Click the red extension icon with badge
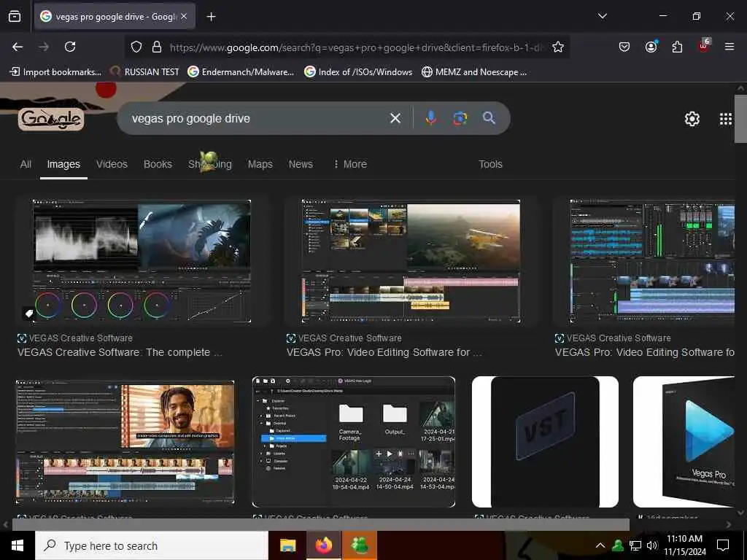Image resolution: width=747 pixels, height=560 pixels. [x=704, y=46]
